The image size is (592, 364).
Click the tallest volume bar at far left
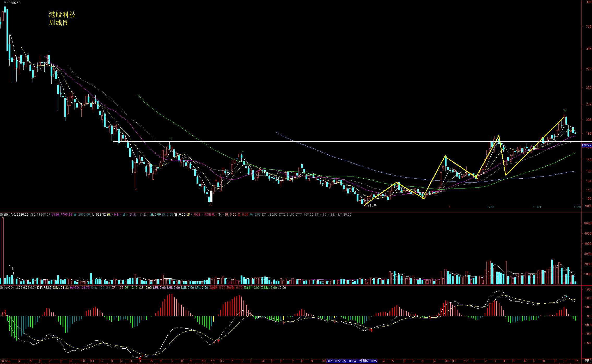(x=3, y=250)
